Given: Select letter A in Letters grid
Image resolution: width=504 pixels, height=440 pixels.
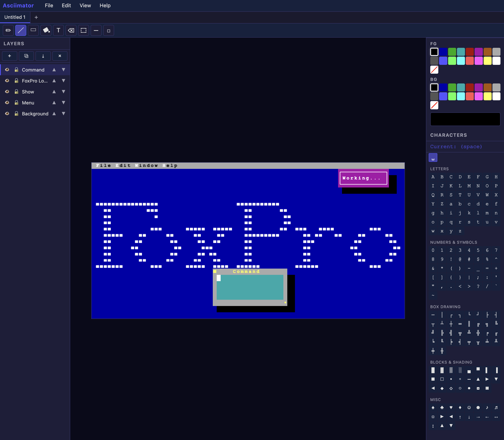Looking at the screenshot, I should 433,177.
